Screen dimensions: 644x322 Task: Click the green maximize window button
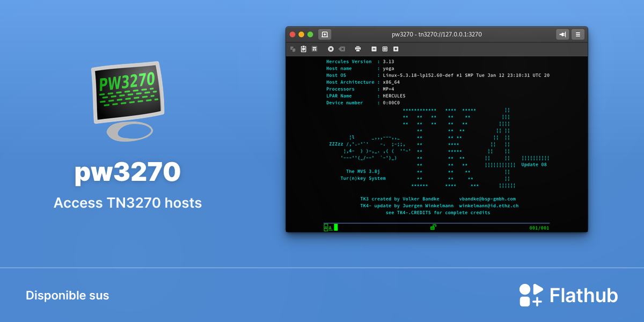[310, 34]
